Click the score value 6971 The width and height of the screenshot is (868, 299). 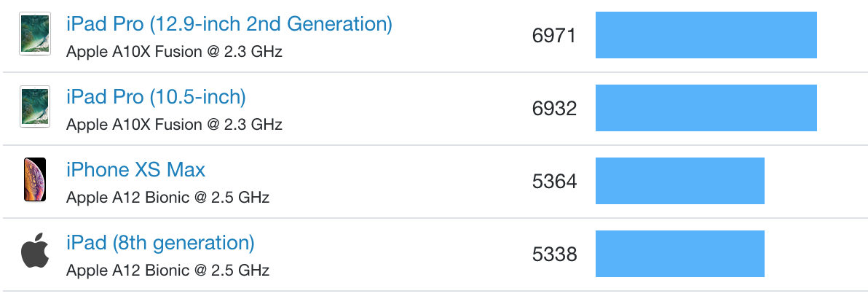tap(554, 36)
